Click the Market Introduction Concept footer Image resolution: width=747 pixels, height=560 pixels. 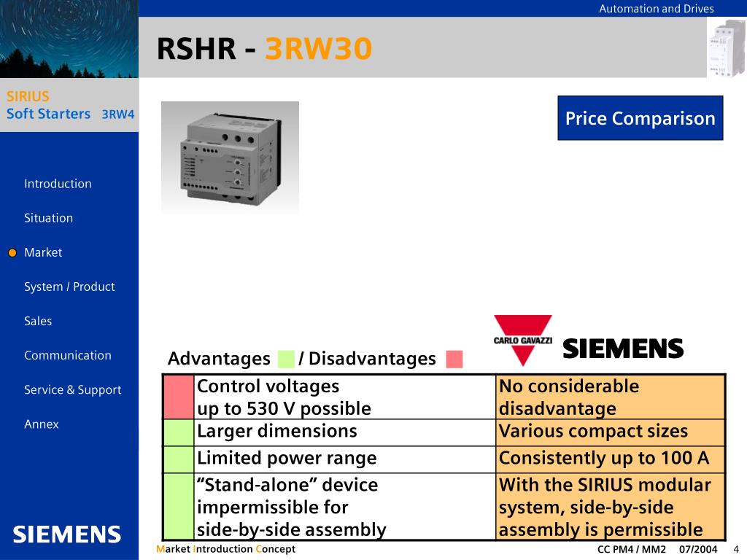226,549
